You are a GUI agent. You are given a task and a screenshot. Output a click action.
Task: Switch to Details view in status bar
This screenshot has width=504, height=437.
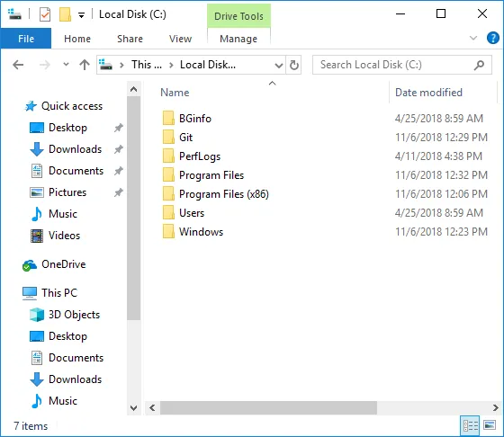click(470, 426)
